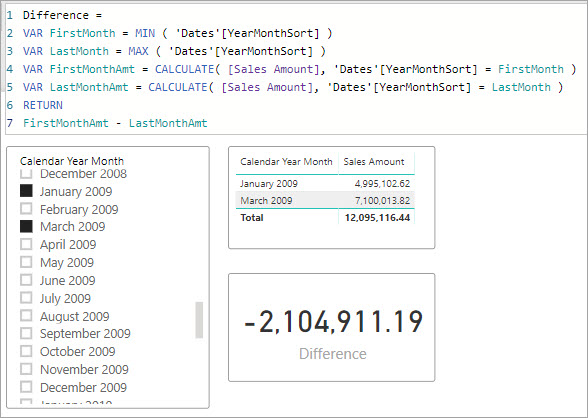
Task: Uncheck the March 2009 slicer checkbox
Action: pyautogui.click(x=26, y=226)
